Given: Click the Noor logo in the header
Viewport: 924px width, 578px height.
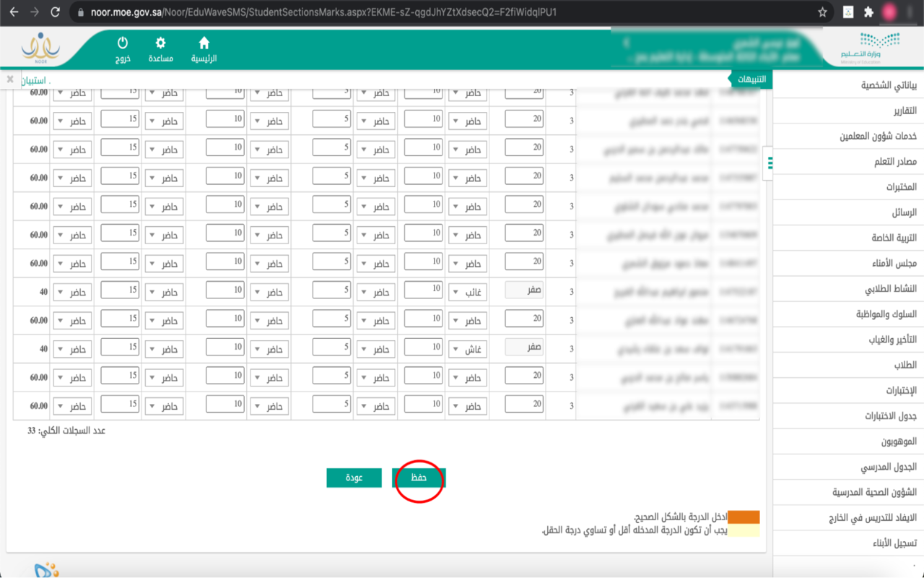Looking at the screenshot, I should pyautogui.click(x=40, y=49).
